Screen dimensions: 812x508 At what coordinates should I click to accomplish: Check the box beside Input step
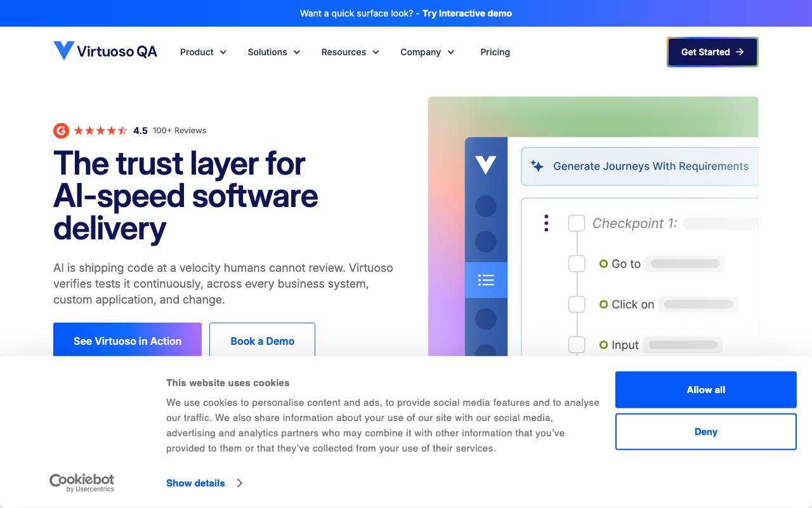coord(577,345)
